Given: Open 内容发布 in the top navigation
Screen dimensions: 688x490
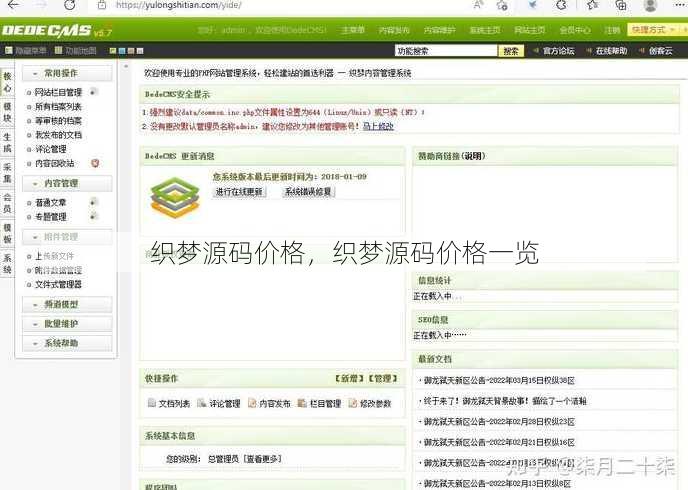Looking at the screenshot, I should click(394, 30).
